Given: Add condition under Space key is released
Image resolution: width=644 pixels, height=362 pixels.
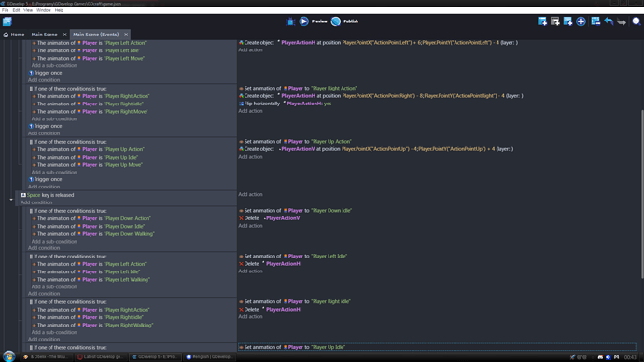Looking at the screenshot, I should click(x=36, y=202).
